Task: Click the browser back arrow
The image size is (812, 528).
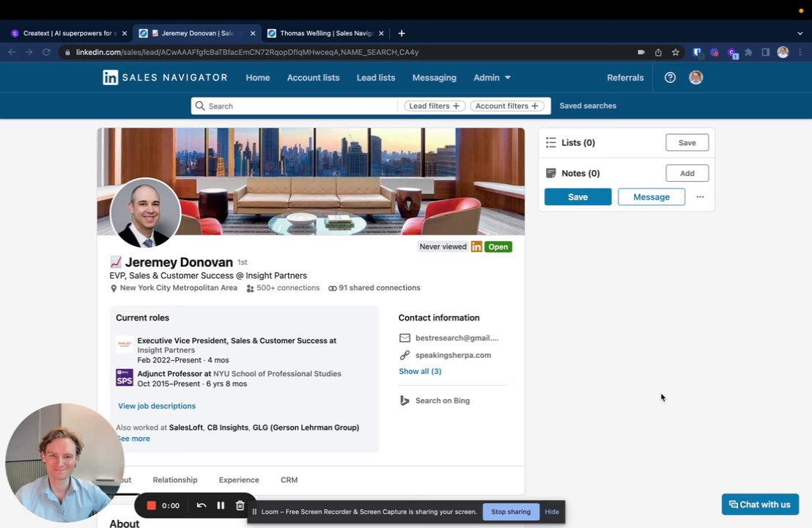Action: (x=12, y=52)
